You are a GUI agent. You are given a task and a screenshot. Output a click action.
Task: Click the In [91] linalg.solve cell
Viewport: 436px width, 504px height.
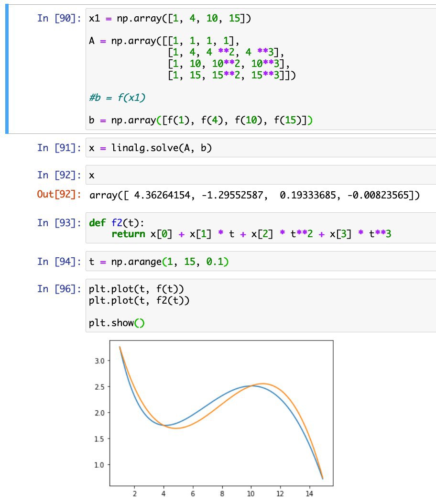[261, 148]
